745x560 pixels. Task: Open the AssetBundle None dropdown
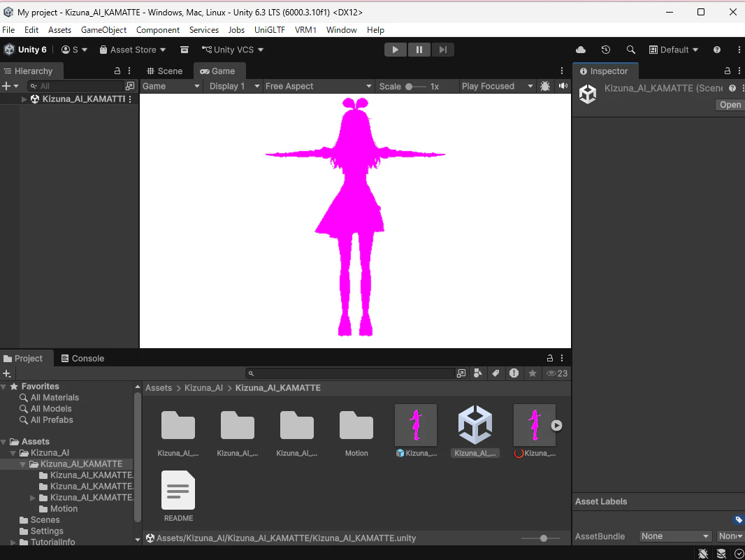point(675,536)
